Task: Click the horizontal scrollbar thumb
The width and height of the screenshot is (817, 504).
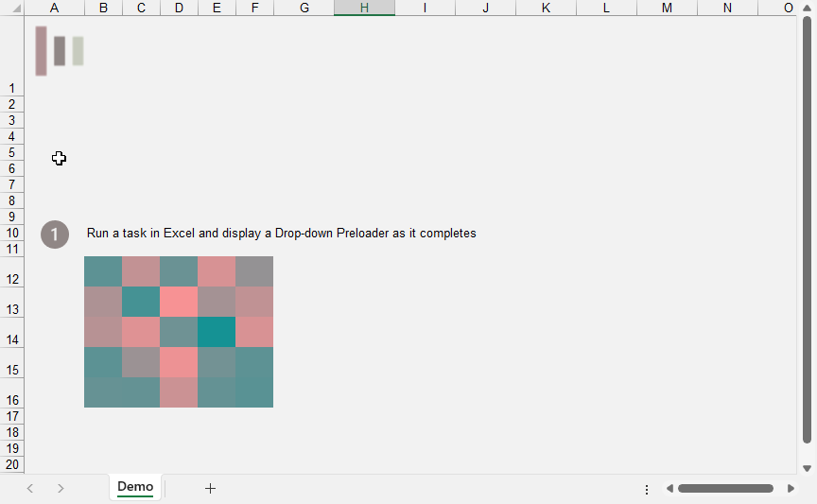Action: 725,489
